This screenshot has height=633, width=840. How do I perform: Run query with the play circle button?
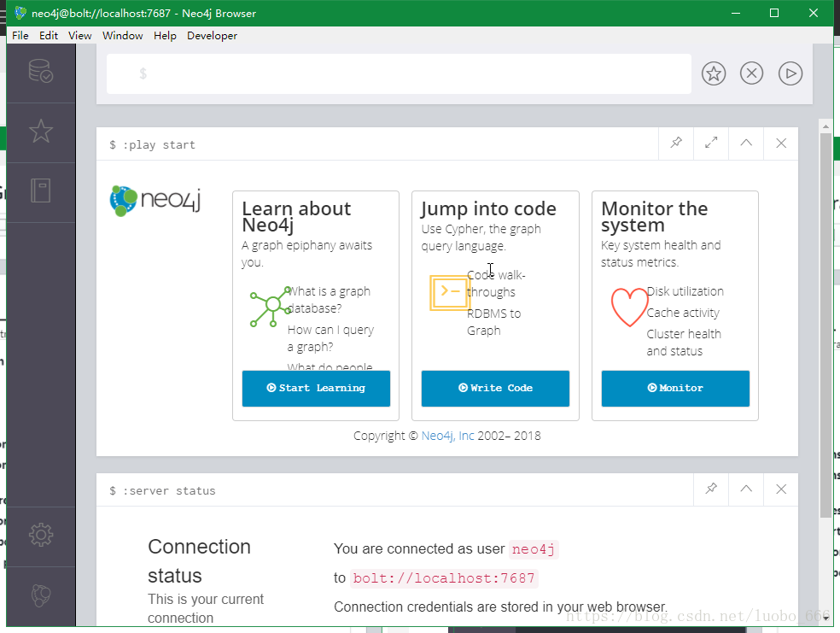click(x=790, y=73)
